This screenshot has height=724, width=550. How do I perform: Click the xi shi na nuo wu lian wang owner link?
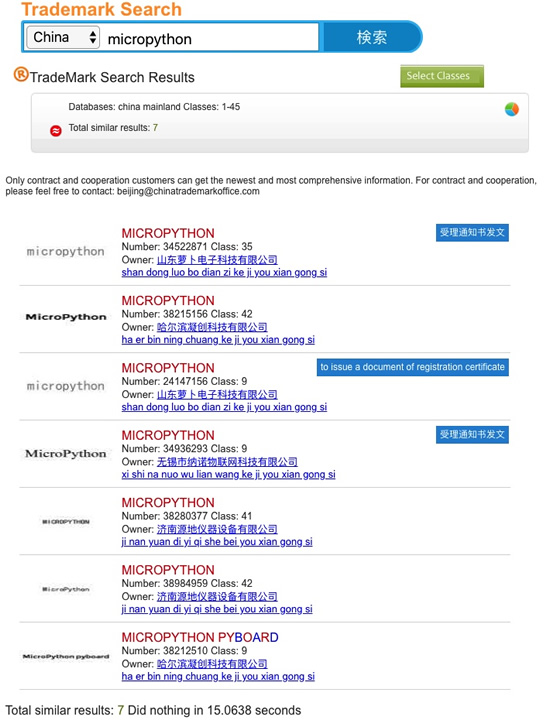tap(229, 475)
